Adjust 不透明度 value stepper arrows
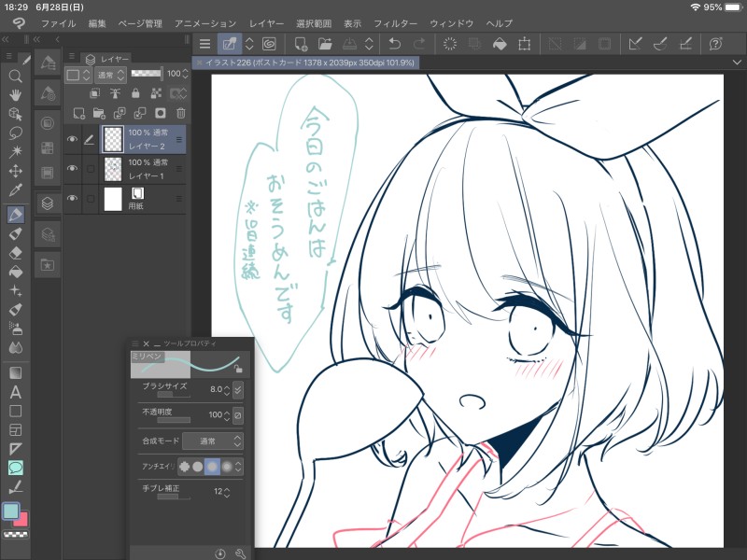 point(227,415)
